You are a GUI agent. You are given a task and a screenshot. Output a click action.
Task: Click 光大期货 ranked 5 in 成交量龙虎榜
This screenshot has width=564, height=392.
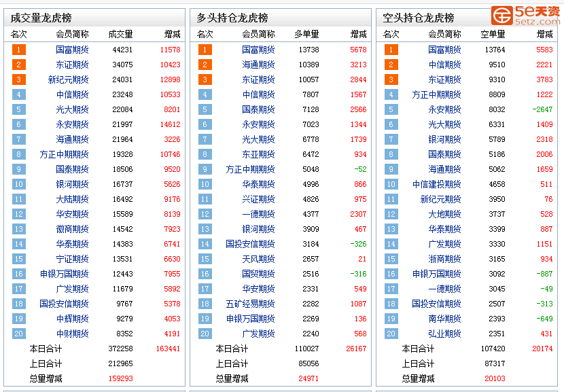click(72, 109)
